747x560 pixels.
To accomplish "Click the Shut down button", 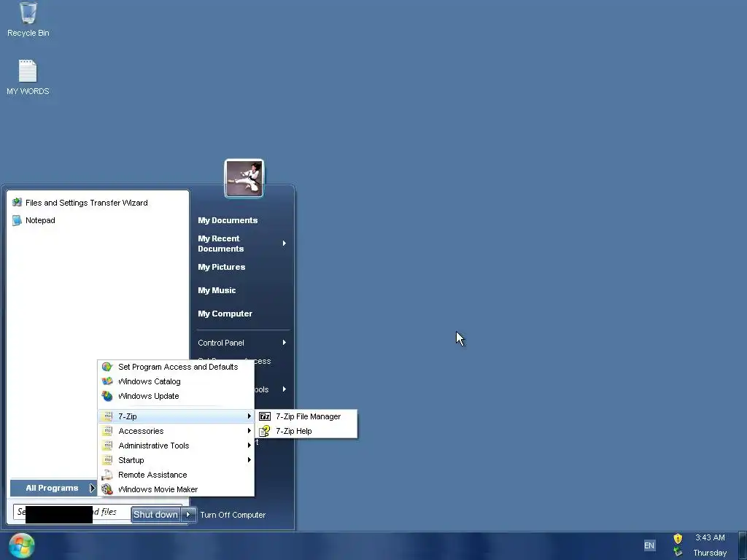I will pos(156,514).
